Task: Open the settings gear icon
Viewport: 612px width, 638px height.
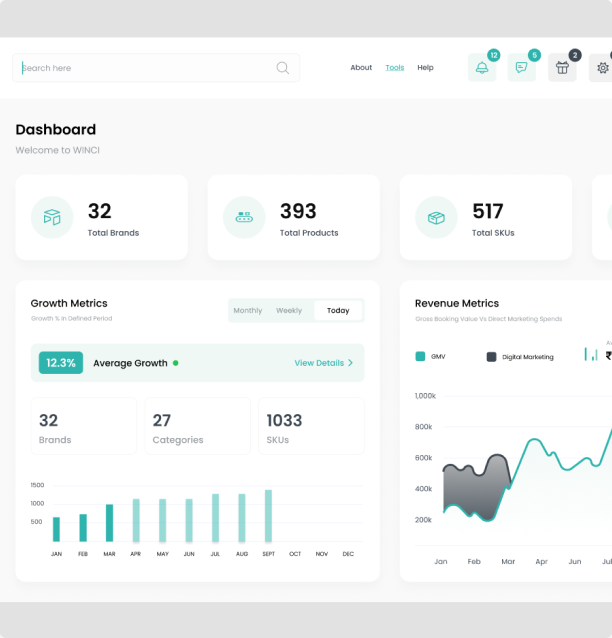Action: (602, 68)
